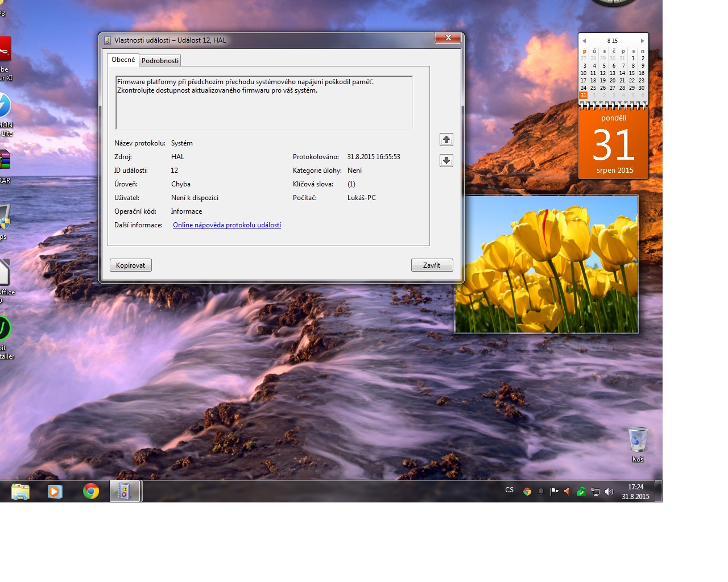This screenshot has width=728, height=582.
Task: Click the down arrow for next event
Action: pos(446,161)
